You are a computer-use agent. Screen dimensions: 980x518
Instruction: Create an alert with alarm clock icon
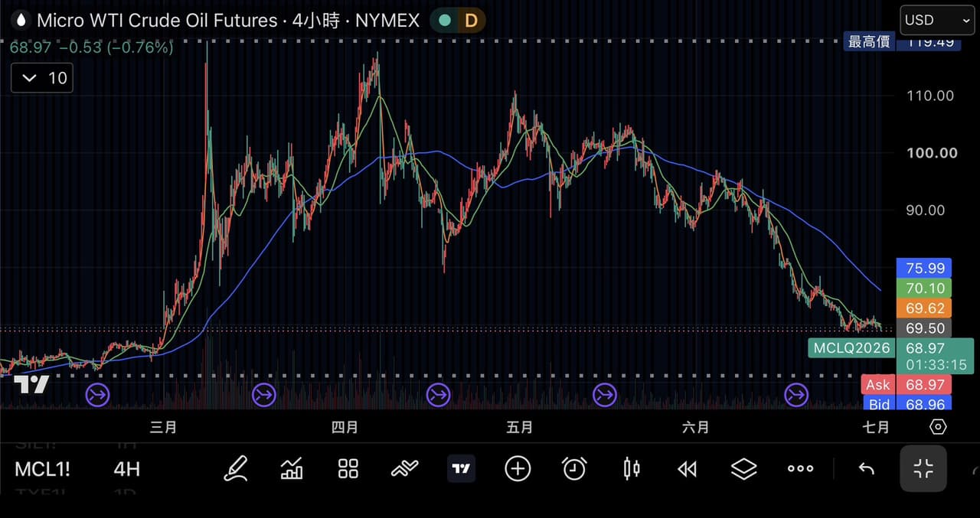574,468
